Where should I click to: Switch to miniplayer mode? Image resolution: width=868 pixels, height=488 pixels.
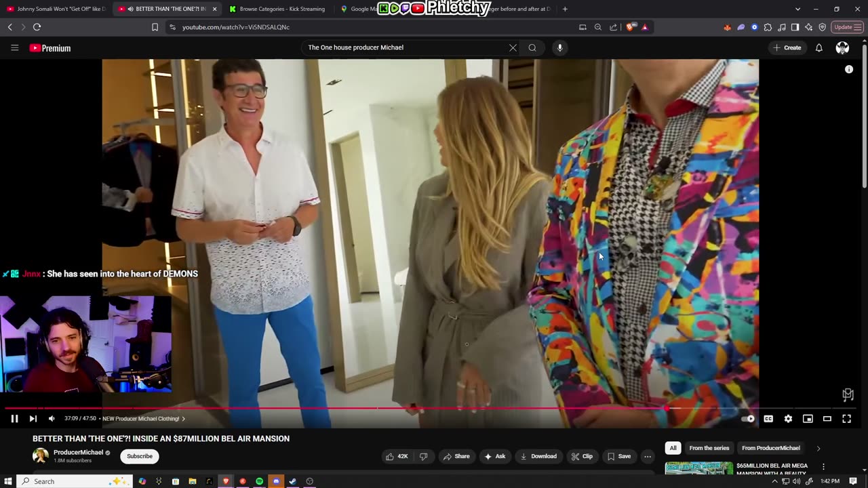point(808,419)
